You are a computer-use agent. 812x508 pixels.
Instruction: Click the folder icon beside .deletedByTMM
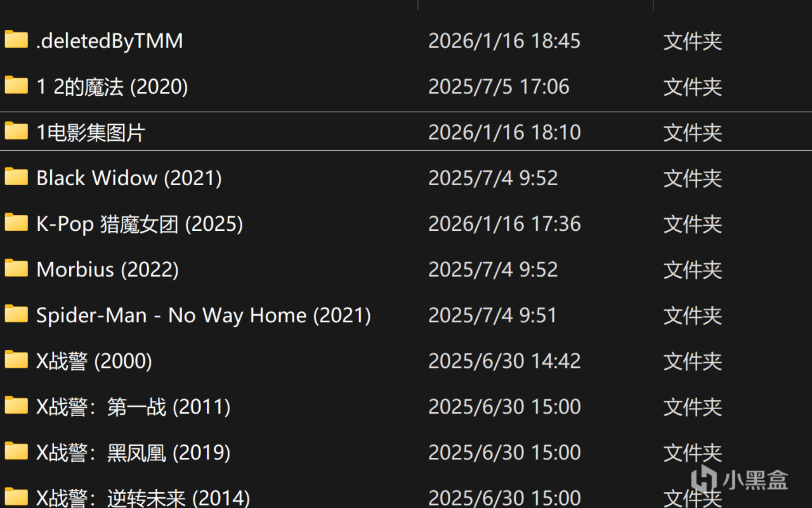pyautogui.click(x=16, y=41)
